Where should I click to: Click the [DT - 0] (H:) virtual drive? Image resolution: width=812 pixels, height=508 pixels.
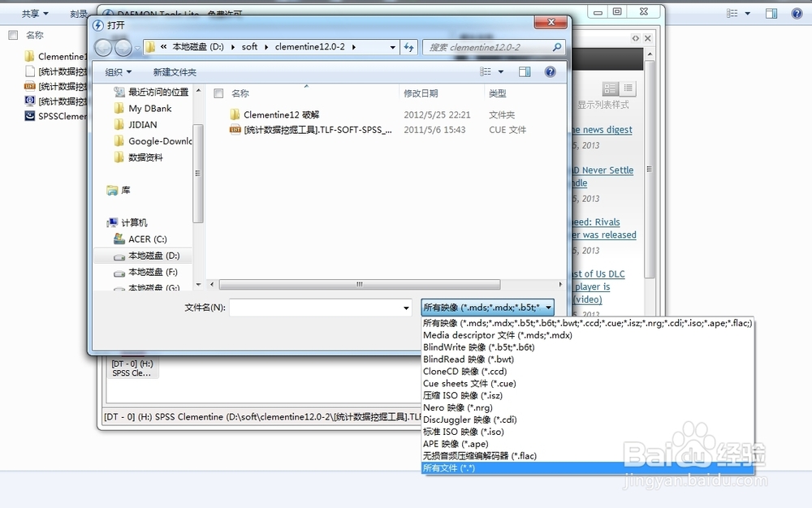[132, 368]
